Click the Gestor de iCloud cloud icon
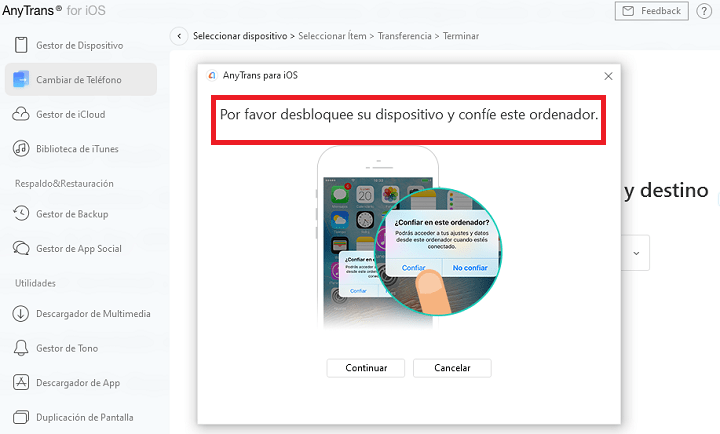Image resolution: width=720 pixels, height=434 pixels. point(21,114)
